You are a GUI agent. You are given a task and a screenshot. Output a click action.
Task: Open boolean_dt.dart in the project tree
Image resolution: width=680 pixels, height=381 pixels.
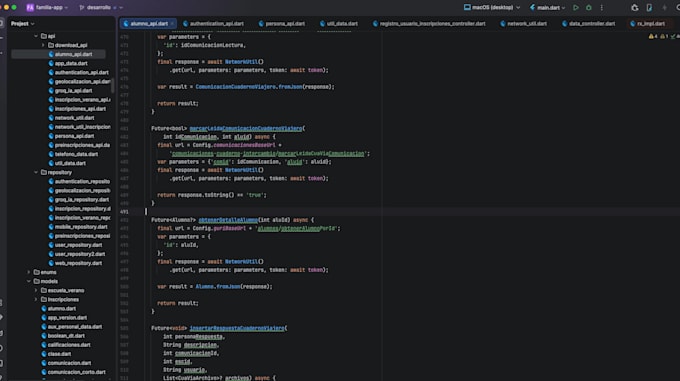pos(66,336)
